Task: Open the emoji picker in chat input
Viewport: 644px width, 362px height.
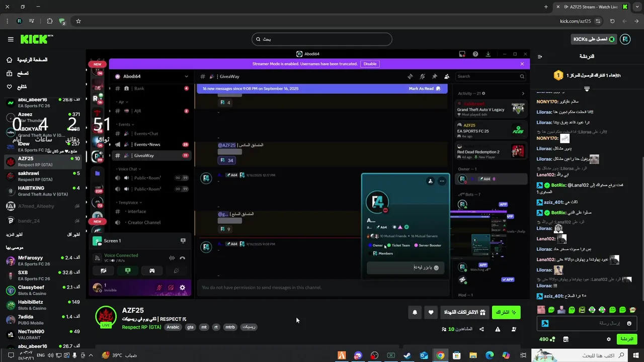Action: (629, 323)
